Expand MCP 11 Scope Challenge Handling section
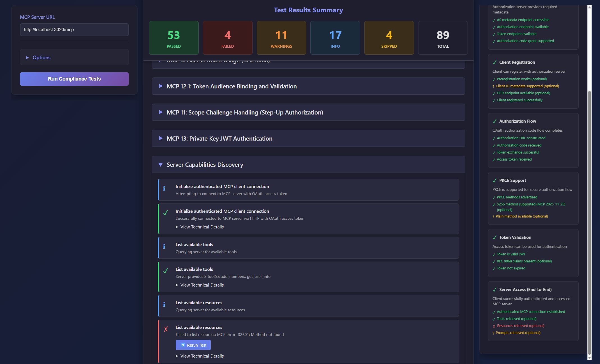The width and height of the screenshot is (600, 364). coord(308,112)
